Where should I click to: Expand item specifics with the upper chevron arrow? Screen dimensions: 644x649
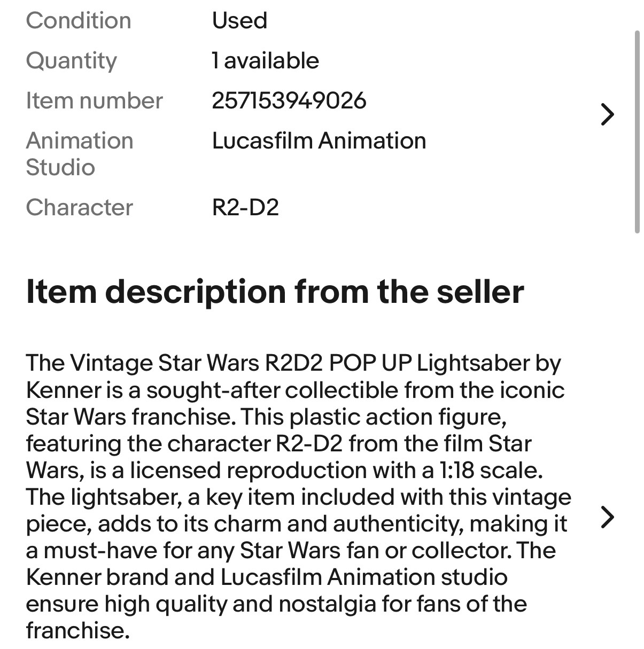(607, 114)
